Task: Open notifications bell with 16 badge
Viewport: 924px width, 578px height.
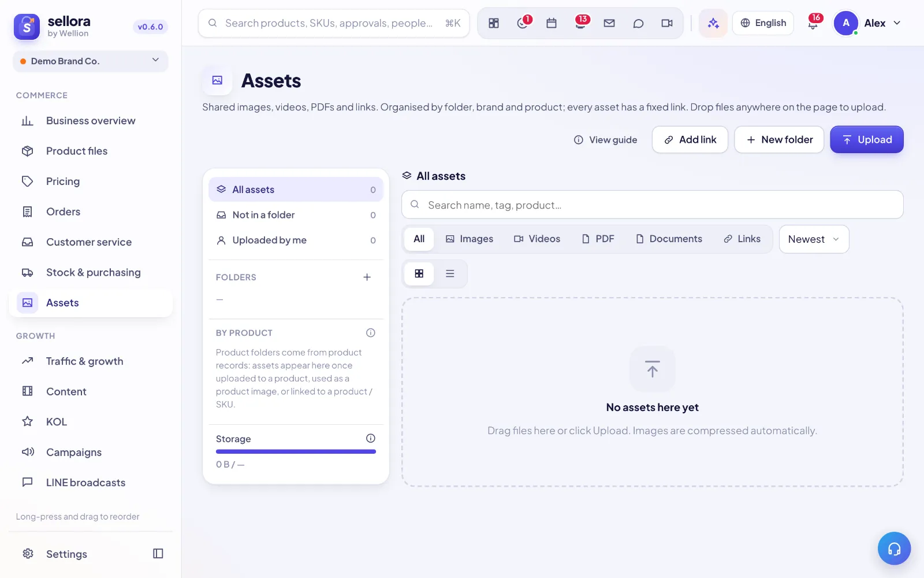Action: pos(813,23)
